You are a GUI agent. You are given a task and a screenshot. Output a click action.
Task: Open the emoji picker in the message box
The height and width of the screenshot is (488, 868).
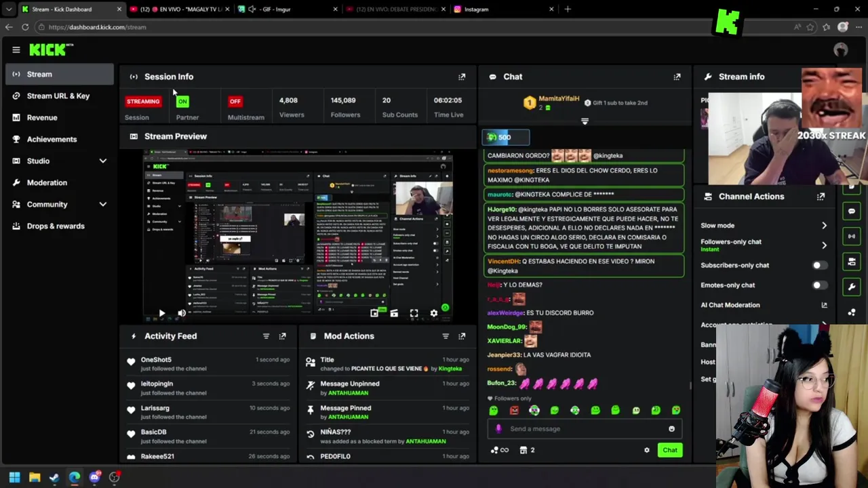click(671, 428)
